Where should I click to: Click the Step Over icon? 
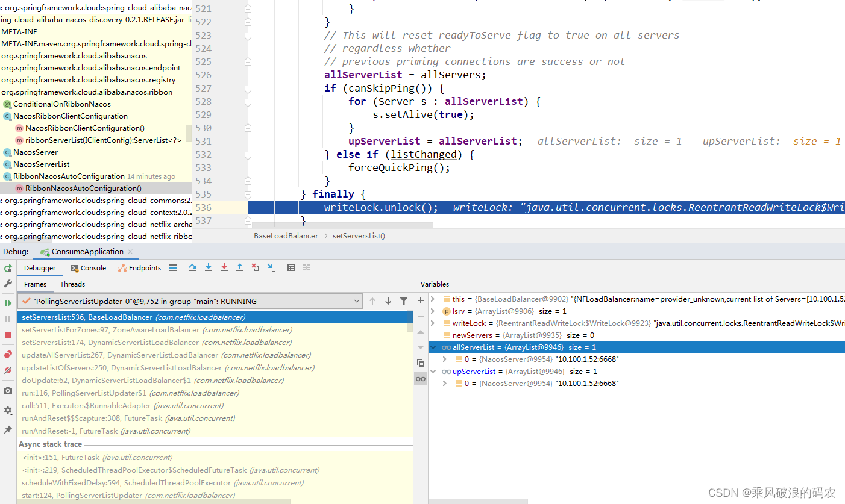193,267
